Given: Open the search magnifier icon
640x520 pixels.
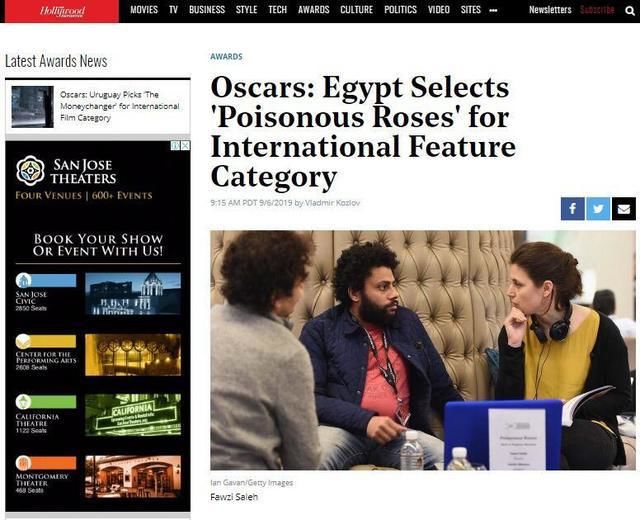Looking at the screenshot, I should 630,11.
